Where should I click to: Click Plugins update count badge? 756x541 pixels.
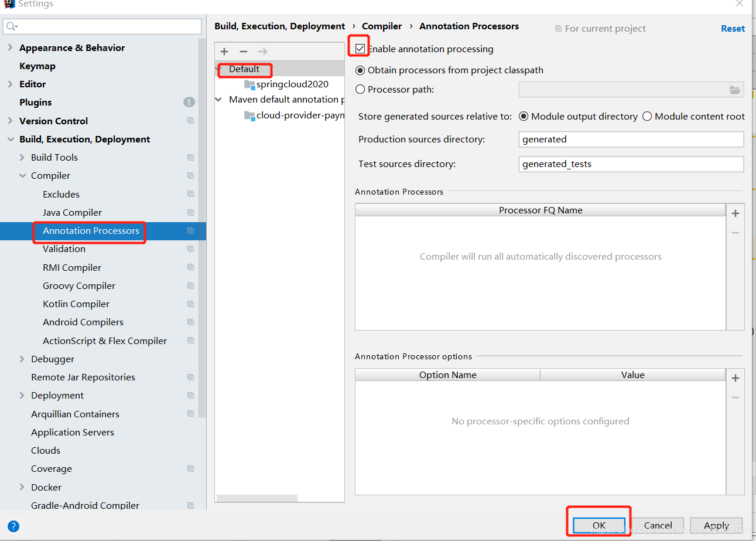coord(189,102)
